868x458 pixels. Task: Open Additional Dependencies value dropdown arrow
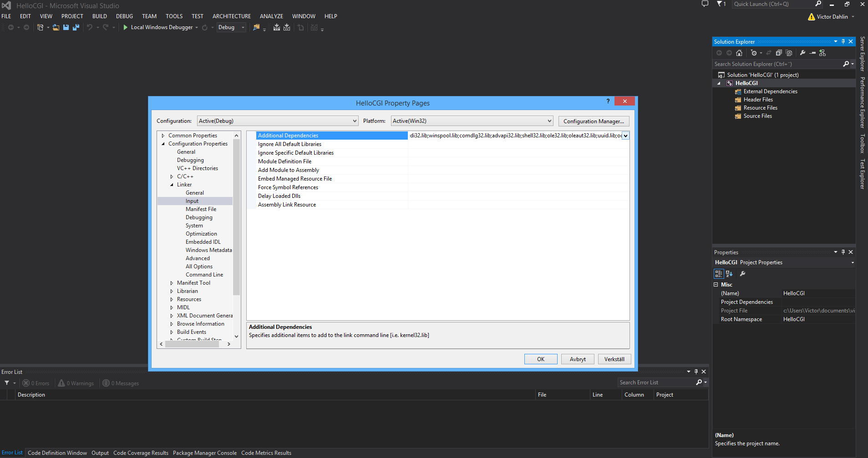point(625,136)
